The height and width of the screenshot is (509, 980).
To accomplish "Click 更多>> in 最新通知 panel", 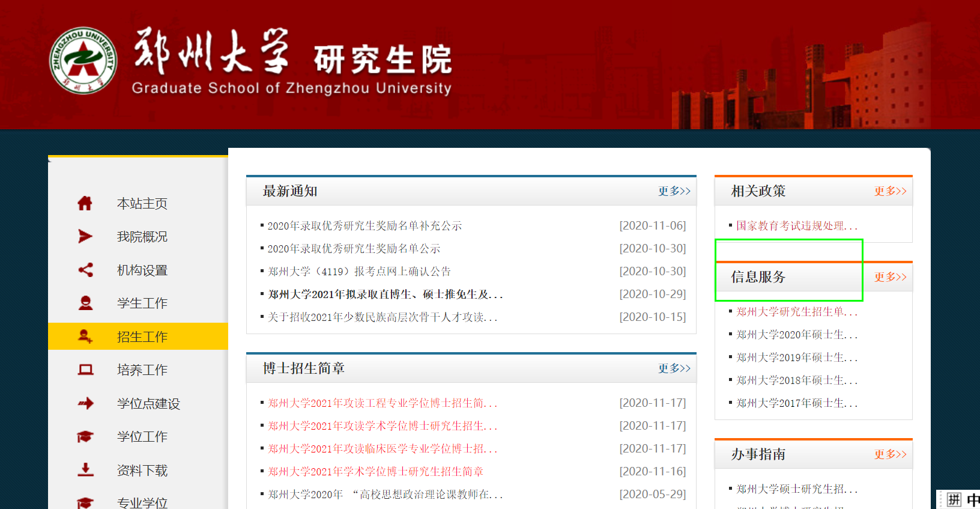I will click(674, 191).
